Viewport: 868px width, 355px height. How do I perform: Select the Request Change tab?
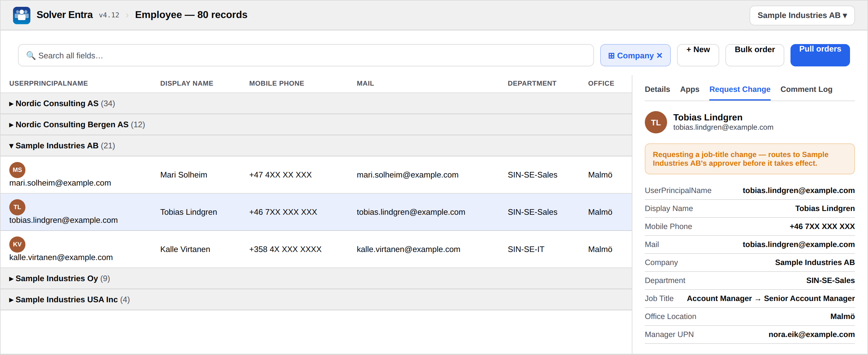tap(740, 89)
